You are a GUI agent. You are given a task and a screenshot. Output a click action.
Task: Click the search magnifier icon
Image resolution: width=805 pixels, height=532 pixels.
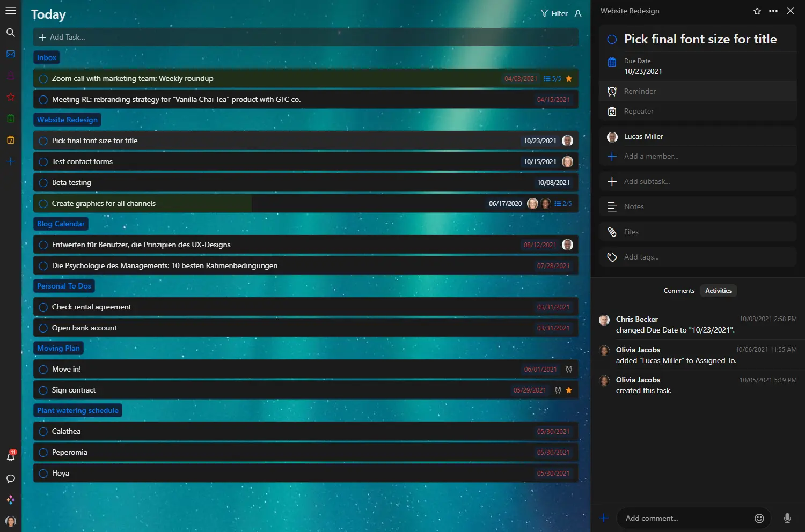click(11, 33)
